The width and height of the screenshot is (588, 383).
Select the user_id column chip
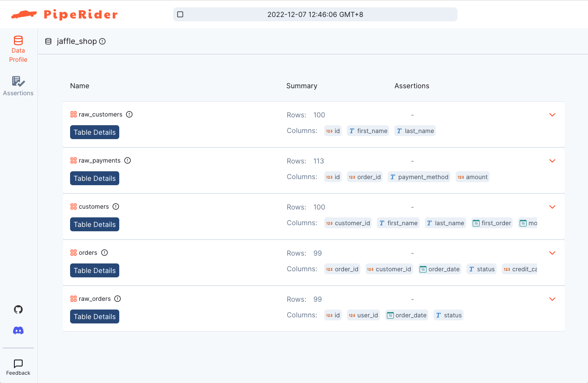(363, 315)
